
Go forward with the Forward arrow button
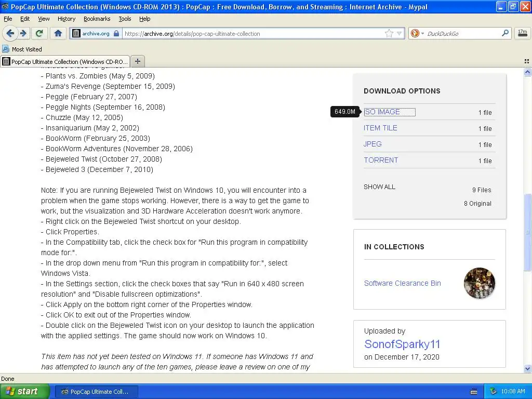pos(23,33)
